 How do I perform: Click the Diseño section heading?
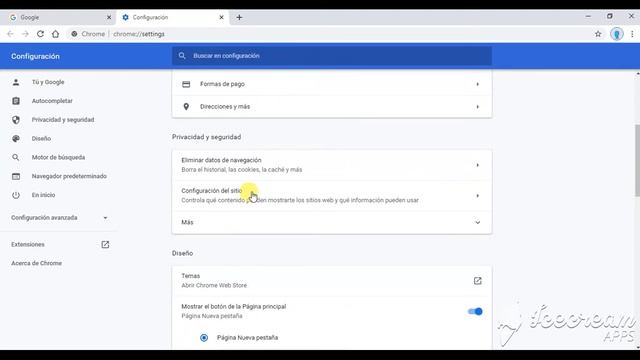point(182,253)
